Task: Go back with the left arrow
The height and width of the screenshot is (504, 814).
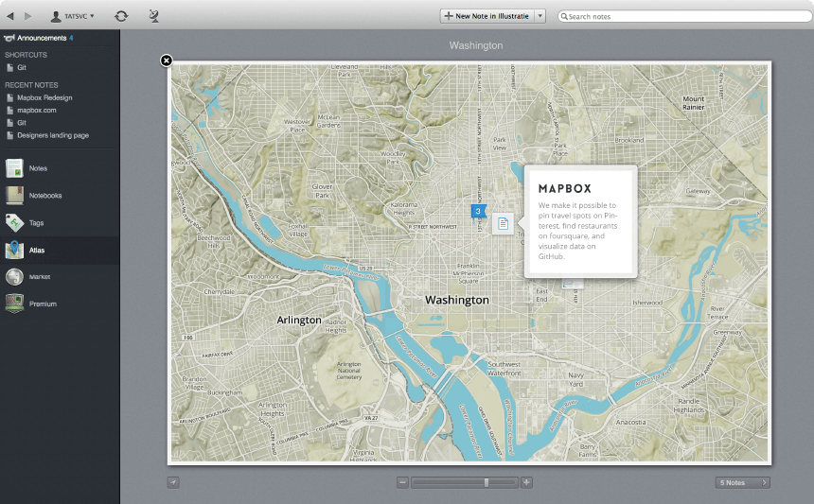Action: point(10,16)
